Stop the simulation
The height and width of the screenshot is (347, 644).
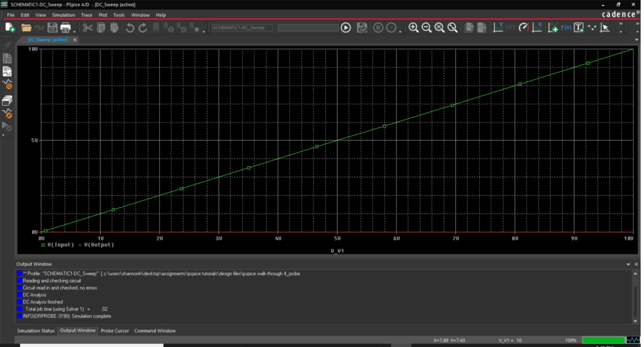coord(391,28)
